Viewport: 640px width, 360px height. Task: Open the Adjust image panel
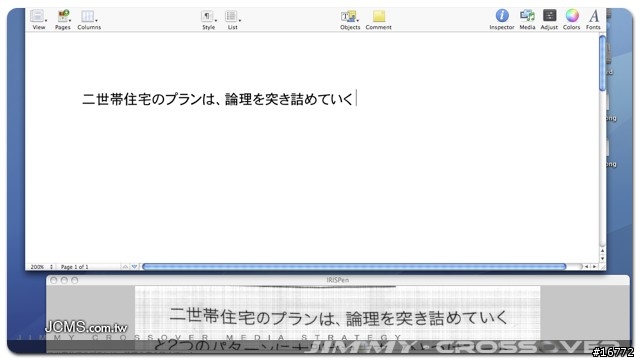(549, 19)
